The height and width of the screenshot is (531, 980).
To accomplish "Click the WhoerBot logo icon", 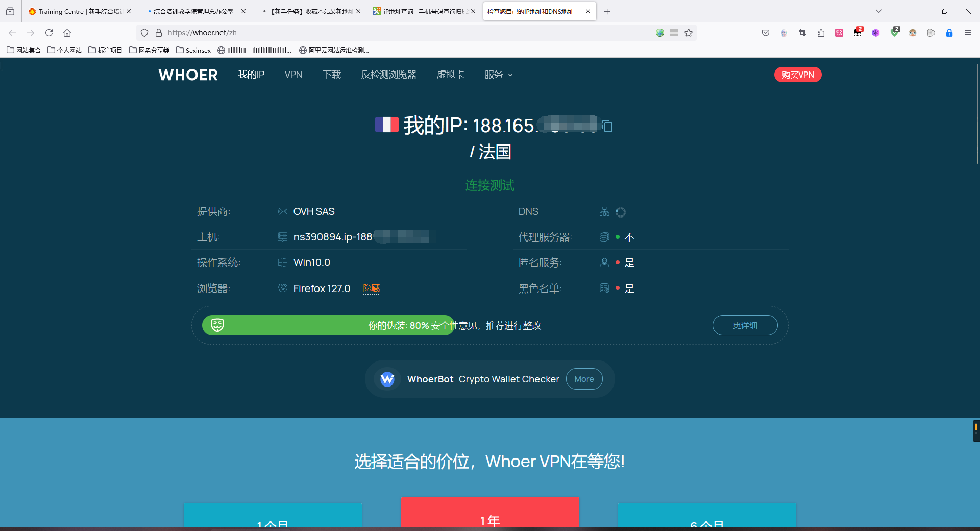I will click(387, 379).
